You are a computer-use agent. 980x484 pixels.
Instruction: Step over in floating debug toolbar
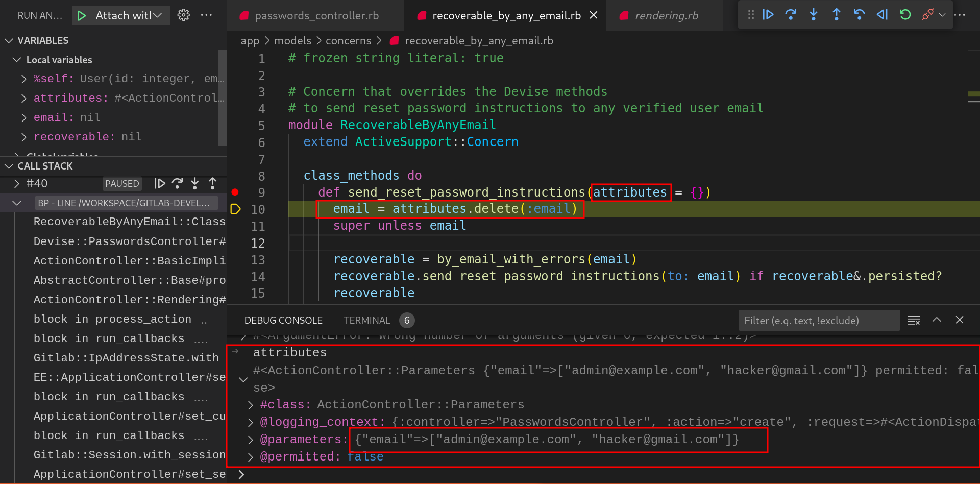[791, 15]
